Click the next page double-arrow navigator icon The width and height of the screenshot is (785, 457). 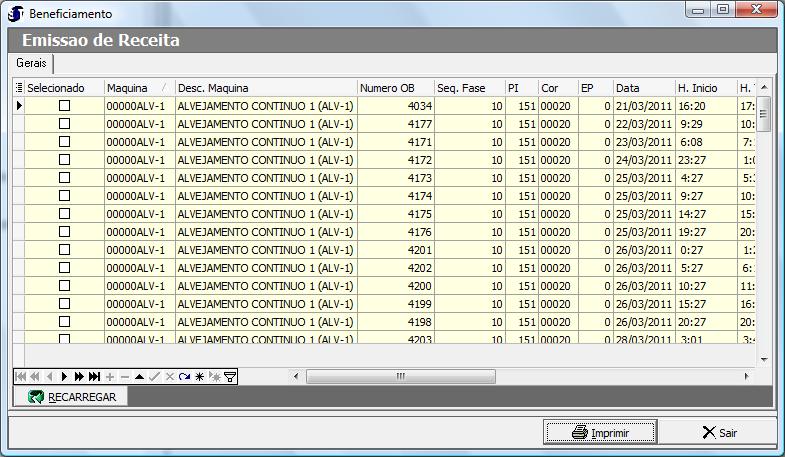coord(79,377)
